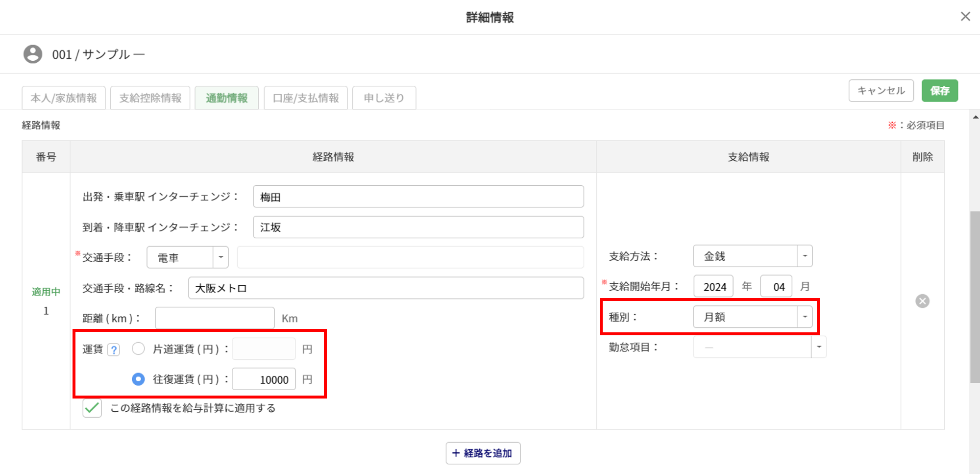
Task: Click the vertical scrollbar thumb
Action: [975, 297]
